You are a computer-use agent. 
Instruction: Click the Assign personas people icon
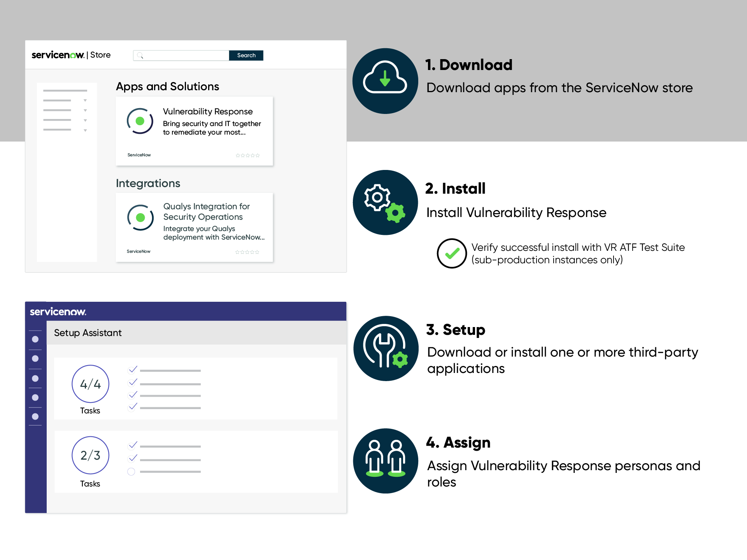(x=386, y=461)
